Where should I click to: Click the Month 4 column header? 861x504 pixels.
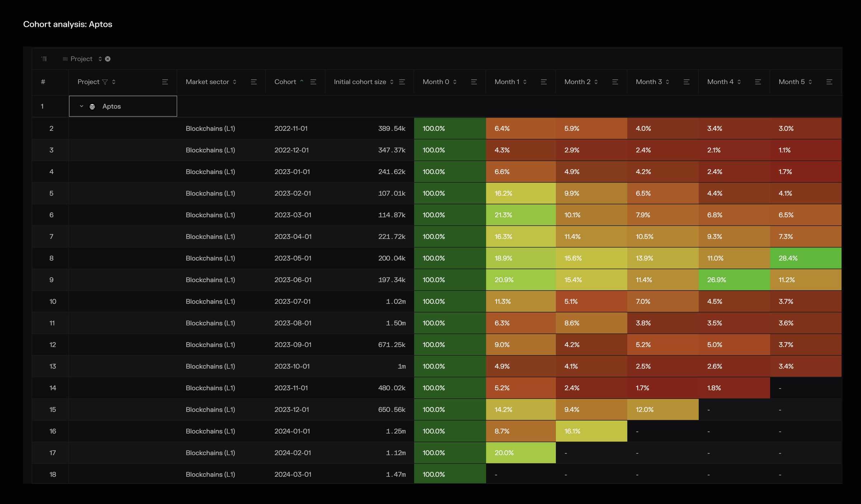(720, 82)
